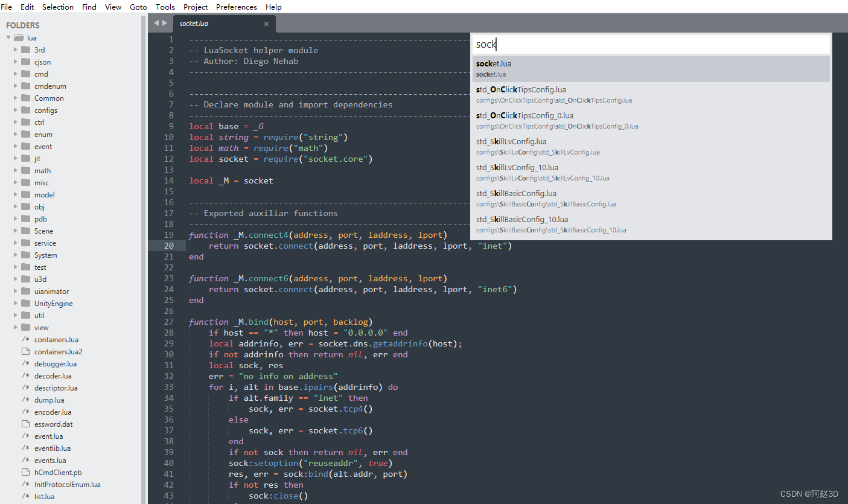This screenshot has width=848, height=504.
Task: Click the next tab arrow
Action: click(x=164, y=23)
